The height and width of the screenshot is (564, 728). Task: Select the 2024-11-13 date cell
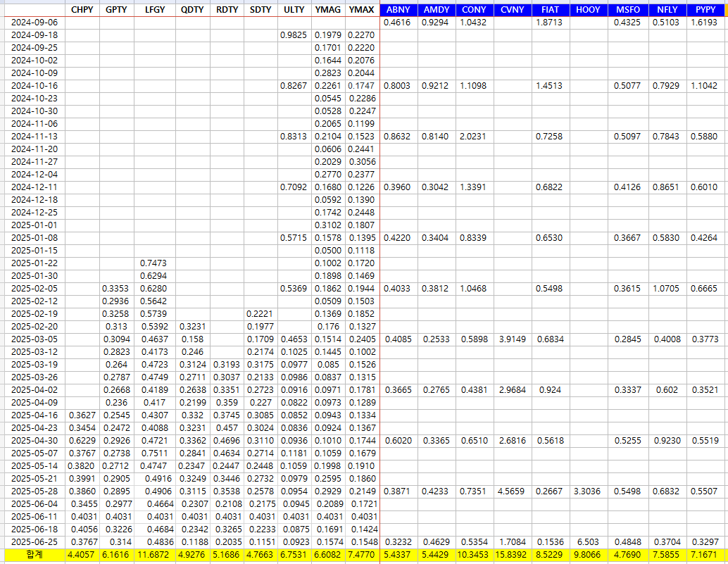click(x=34, y=137)
